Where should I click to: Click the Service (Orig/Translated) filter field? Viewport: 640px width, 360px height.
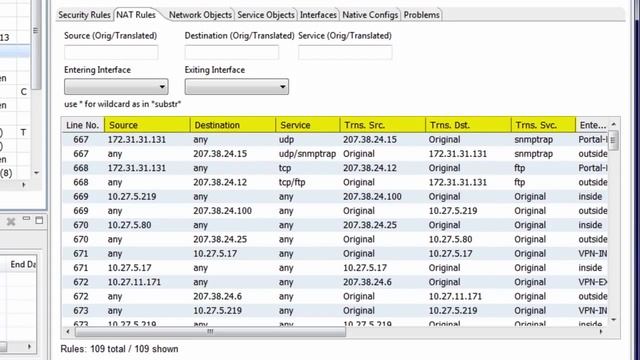click(345, 53)
